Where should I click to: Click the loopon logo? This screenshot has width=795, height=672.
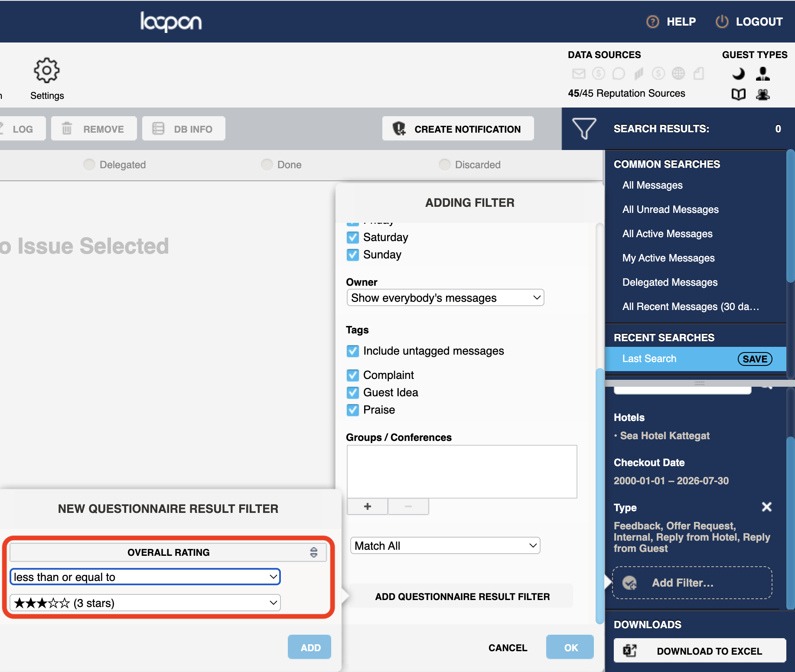[x=171, y=22]
